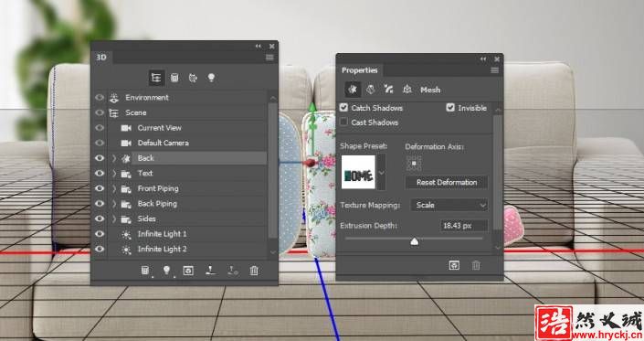
Task: Open the Shape Preset picker arrow
Action: tap(382, 173)
